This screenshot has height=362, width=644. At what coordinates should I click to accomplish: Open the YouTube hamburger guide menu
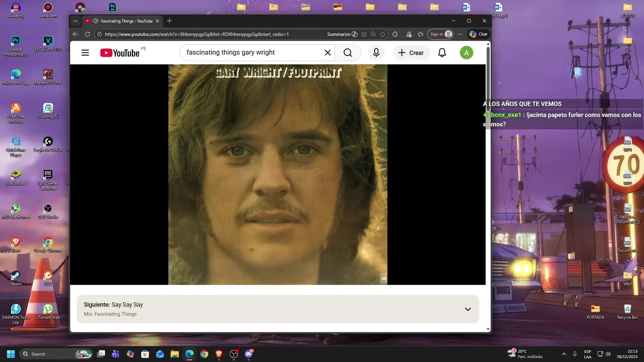click(85, 53)
